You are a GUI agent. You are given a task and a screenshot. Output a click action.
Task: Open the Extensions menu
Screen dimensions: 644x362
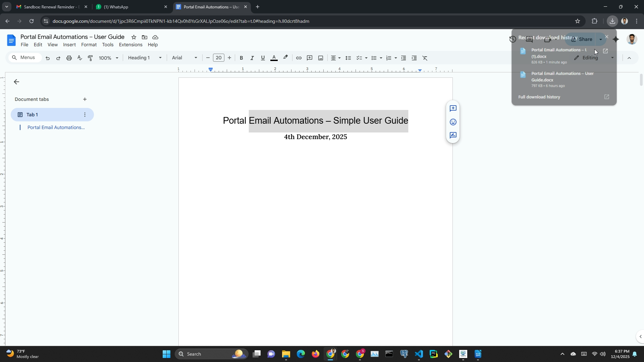tap(130, 45)
